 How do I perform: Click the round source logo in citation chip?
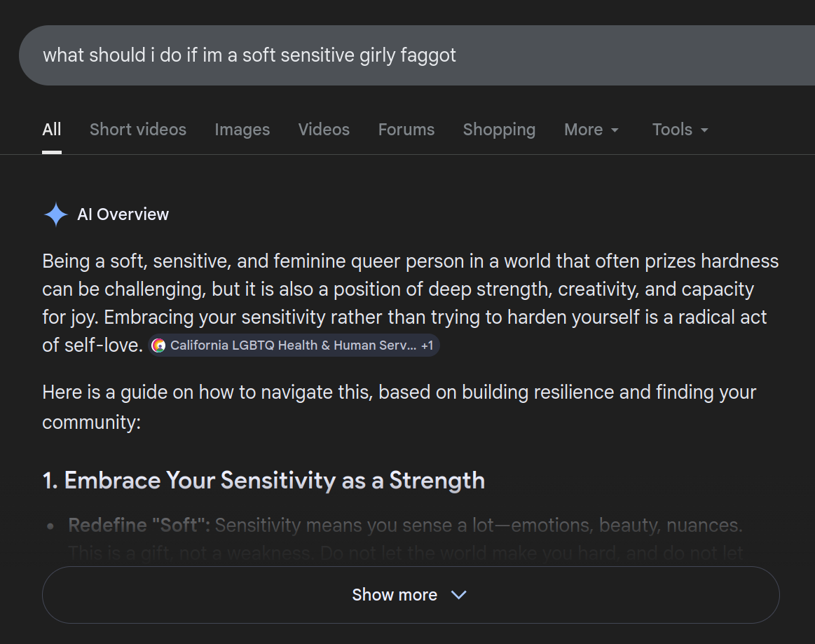(x=159, y=345)
